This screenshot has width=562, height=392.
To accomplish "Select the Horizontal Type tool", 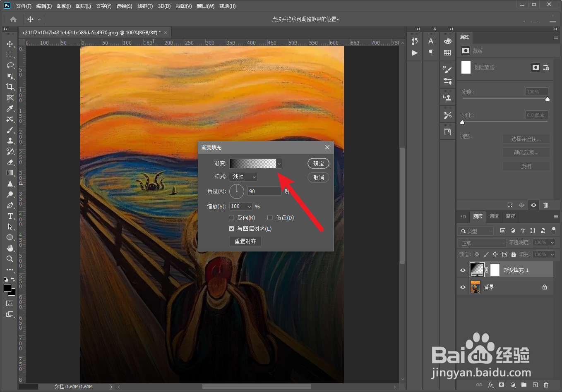I will [x=10, y=216].
